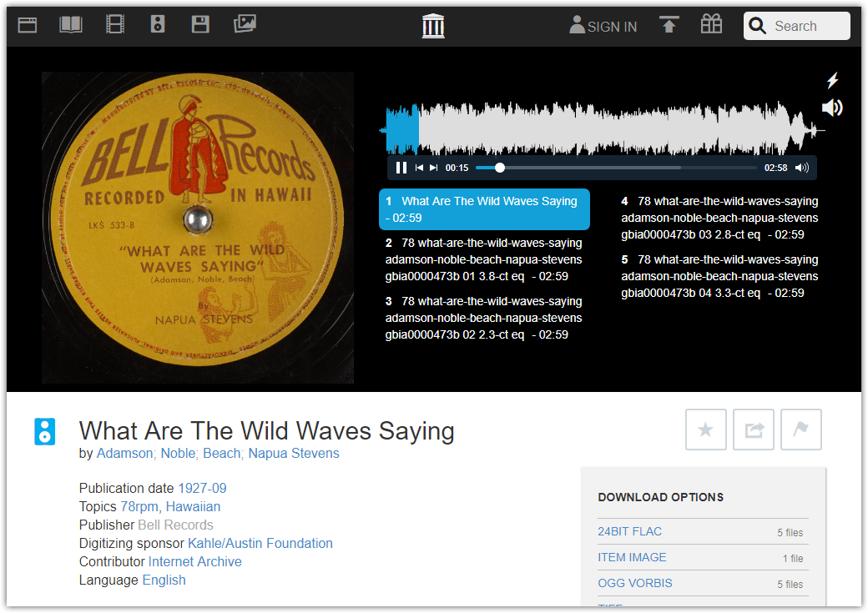Expand the 24BIT FLAC download option
This screenshot has width=868, height=613.
[x=629, y=531]
